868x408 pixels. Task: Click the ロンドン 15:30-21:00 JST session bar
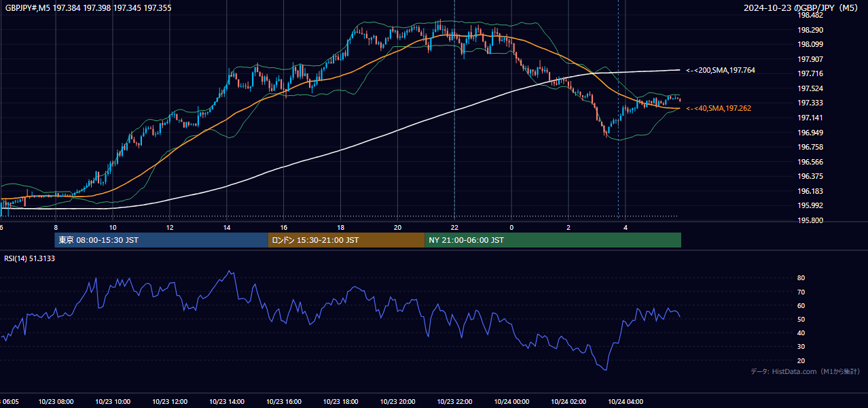346,240
